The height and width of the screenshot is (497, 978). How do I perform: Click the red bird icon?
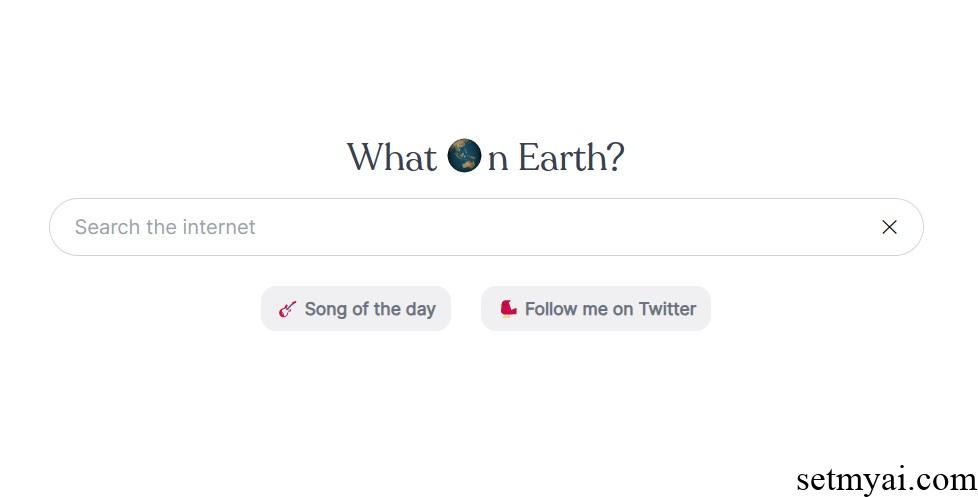pyautogui.click(x=508, y=308)
